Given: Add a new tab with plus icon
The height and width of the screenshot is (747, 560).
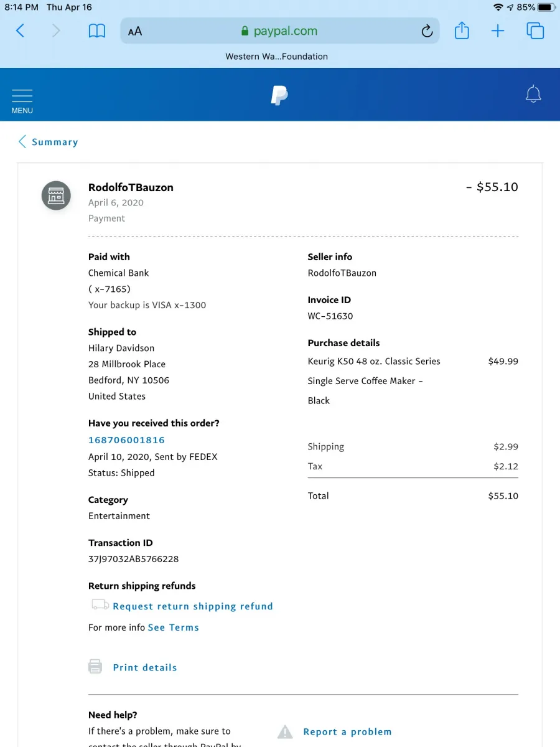Looking at the screenshot, I should [x=498, y=31].
